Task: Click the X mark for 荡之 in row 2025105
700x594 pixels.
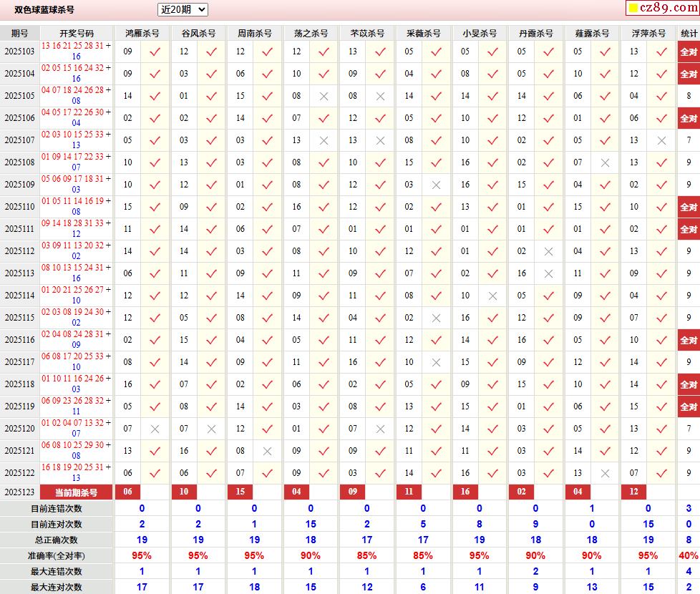Action: [324, 96]
